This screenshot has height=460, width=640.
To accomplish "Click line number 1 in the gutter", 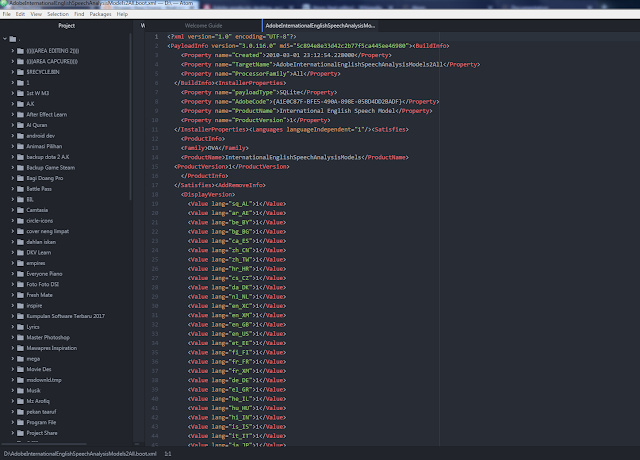I will 156,37.
